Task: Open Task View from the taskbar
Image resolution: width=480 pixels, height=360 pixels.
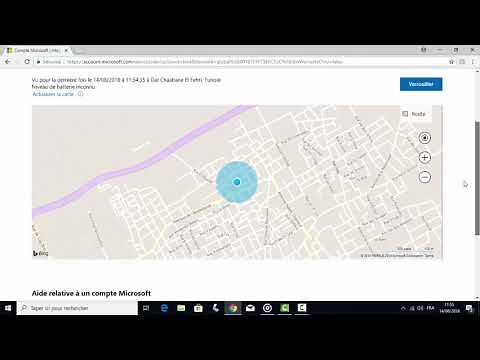Action: click(x=146, y=308)
